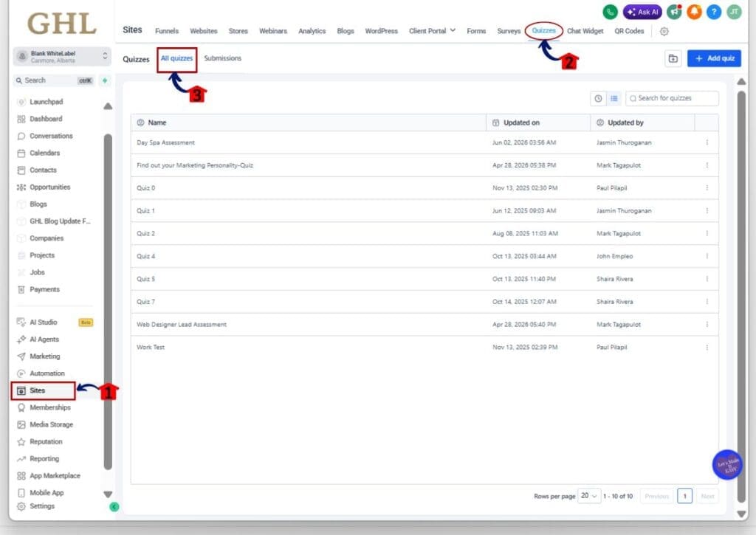756x535 pixels.
Task: Open actions menu for Work Test
Action: [707, 348]
